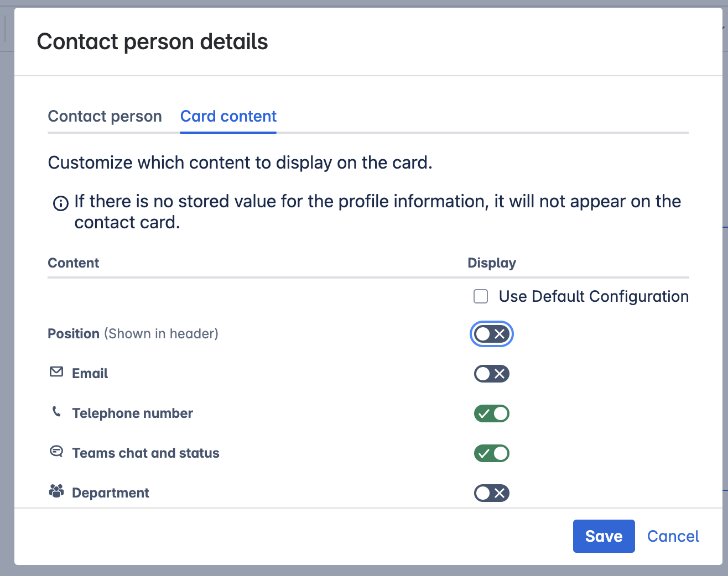Click the Display column header
This screenshot has width=728, height=576.
(x=491, y=263)
